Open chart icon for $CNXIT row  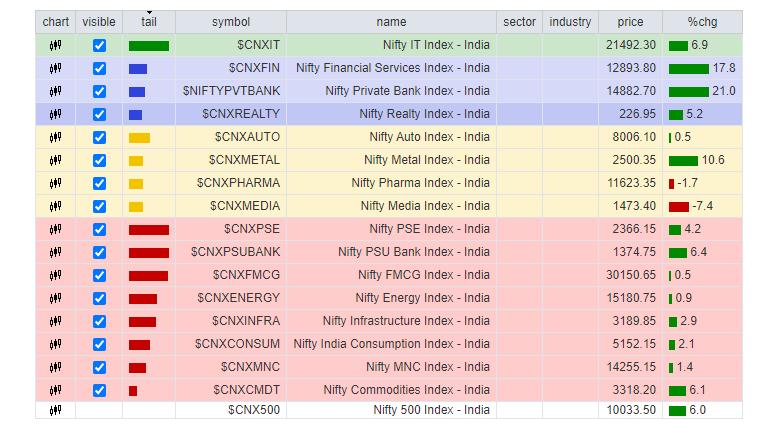[55, 45]
